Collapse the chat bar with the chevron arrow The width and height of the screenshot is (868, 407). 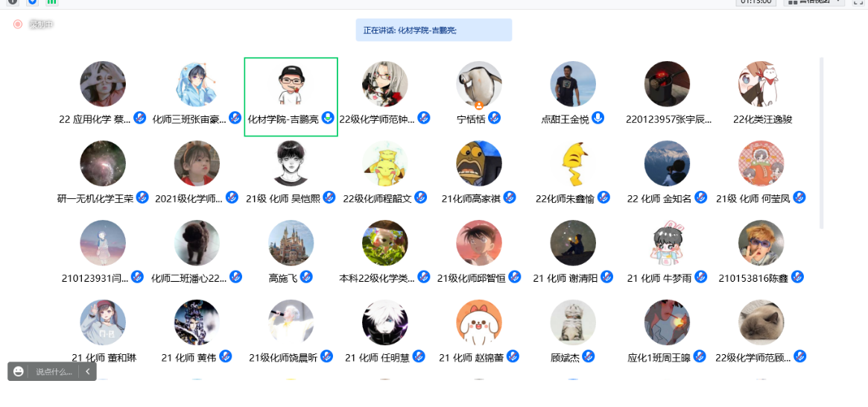[87, 371]
